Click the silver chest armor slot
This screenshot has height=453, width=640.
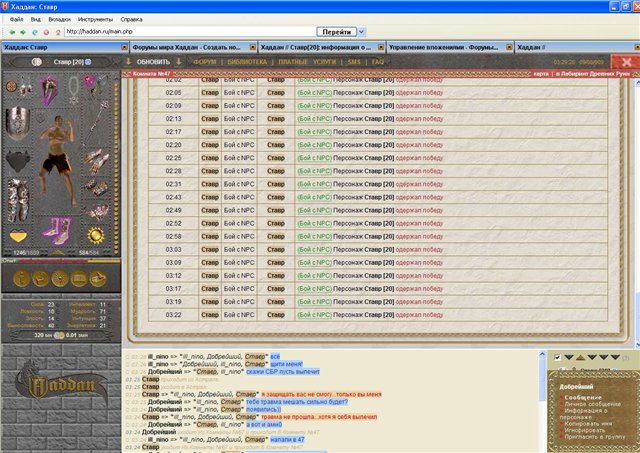pos(18,124)
